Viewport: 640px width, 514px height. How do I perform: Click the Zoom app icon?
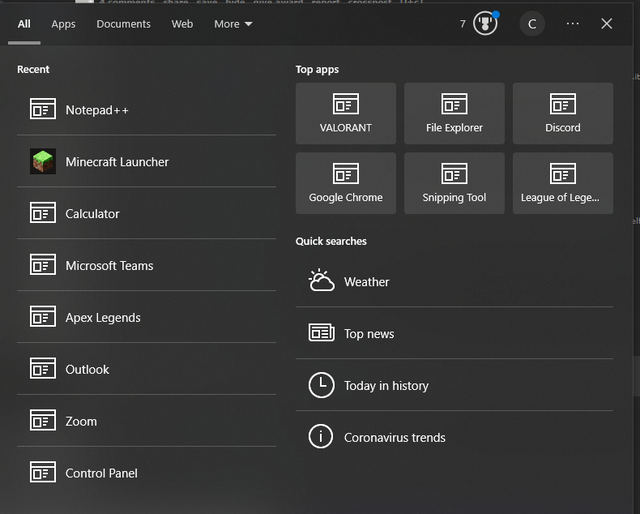click(43, 420)
